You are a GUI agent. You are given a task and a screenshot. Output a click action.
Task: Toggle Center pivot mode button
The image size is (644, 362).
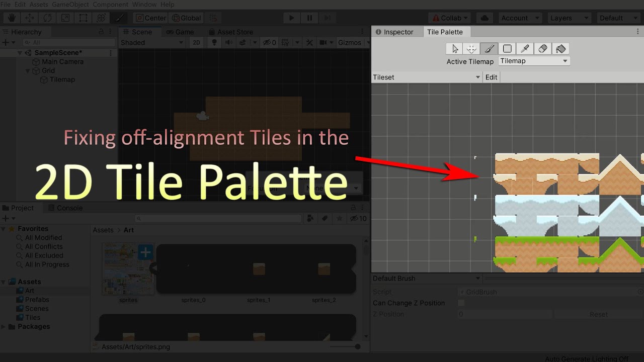(150, 18)
